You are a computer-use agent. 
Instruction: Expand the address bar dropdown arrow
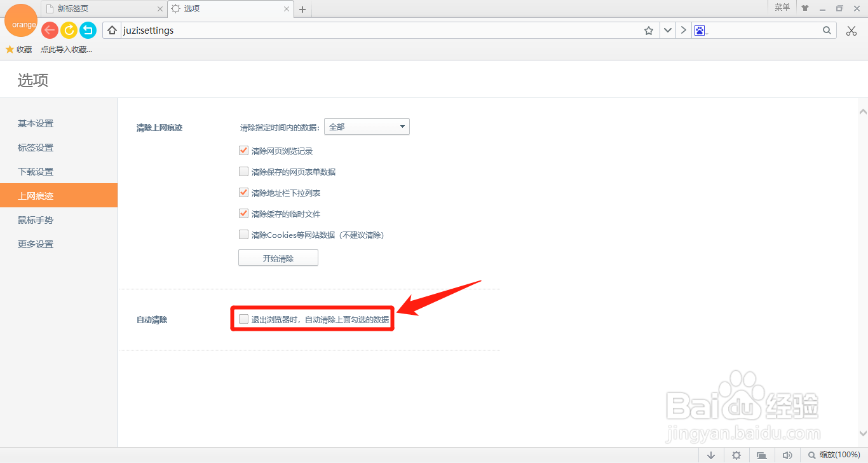pos(667,31)
